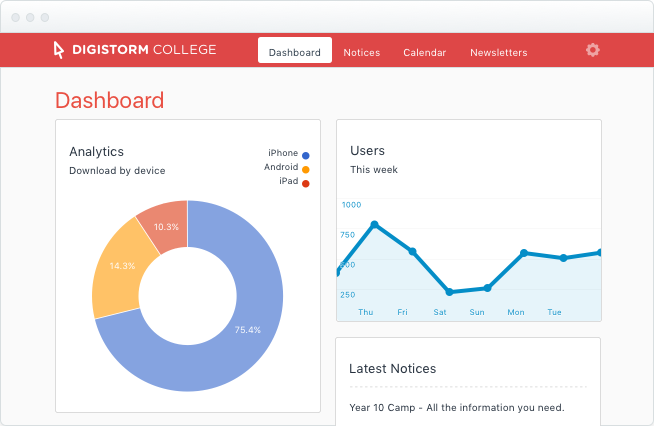This screenshot has height=426, width=654.
Task: Click the Latest Notices heading
Action: click(392, 369)
